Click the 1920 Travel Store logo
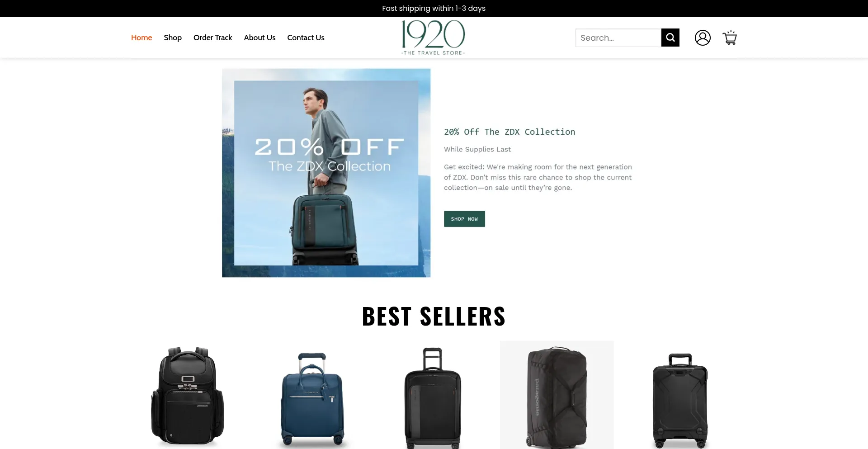 pos(433,38)
